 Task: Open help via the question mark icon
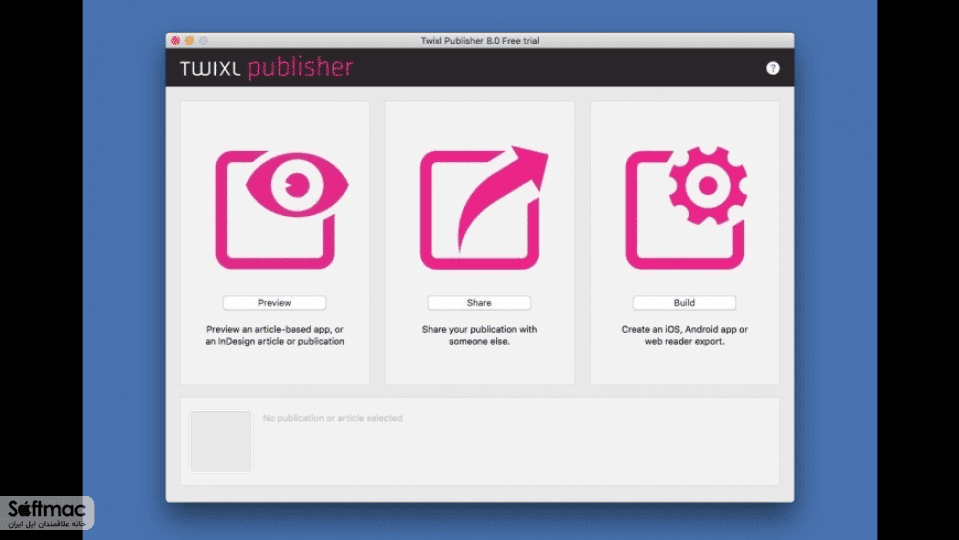(772, 68)
